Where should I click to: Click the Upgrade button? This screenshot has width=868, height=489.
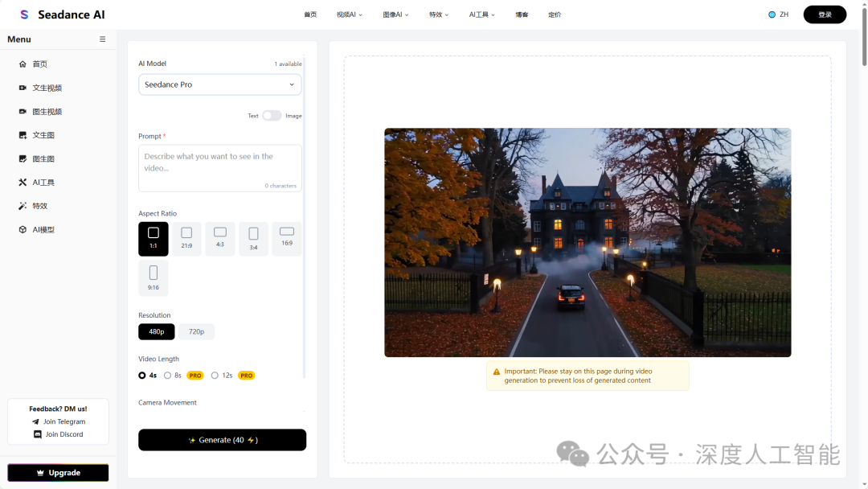tap(58, 473)
